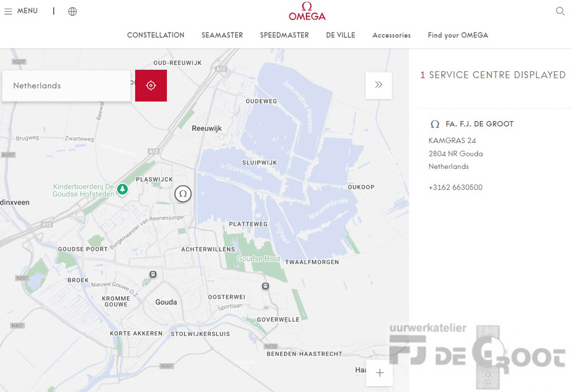Select the 2804 NR Gouda text
Screen dimensions: 572x392
pyautogui.click(x=456, y=154)
